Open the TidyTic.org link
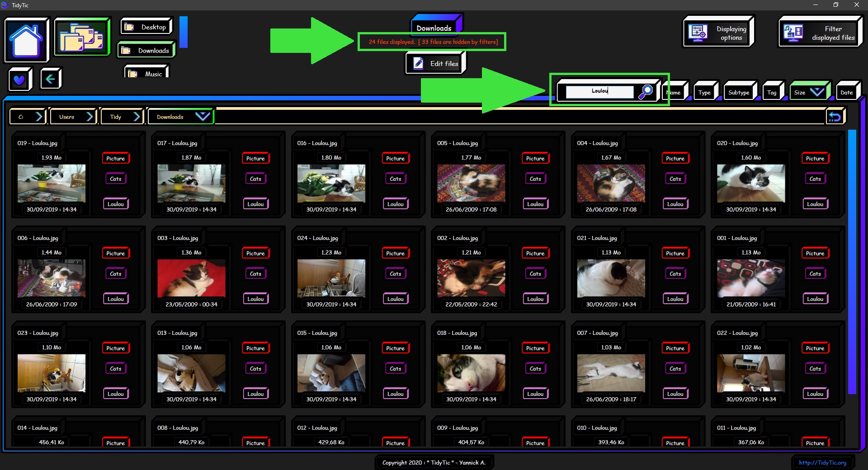Image resolution: width=868 pixels, height=470 pixels. point(822,462)
